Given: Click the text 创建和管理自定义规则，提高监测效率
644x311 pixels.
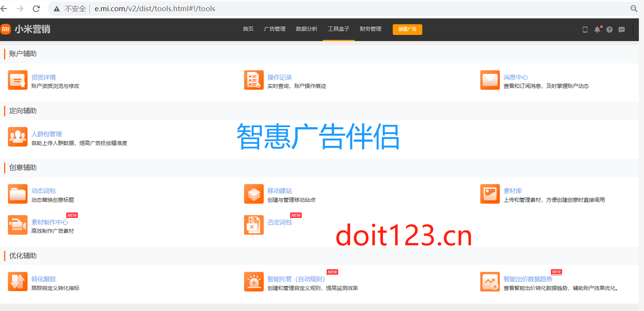Looking at the screenshot, I should click(313, 288).
